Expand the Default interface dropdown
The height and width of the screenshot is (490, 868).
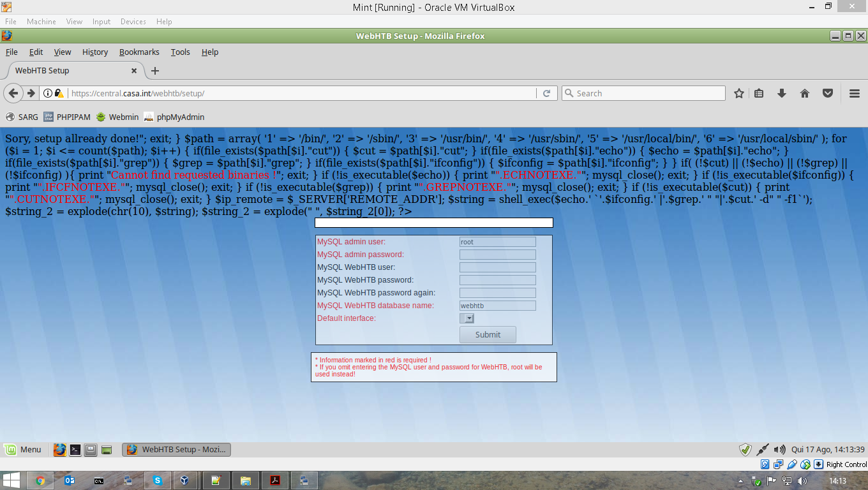pos(467,318)
